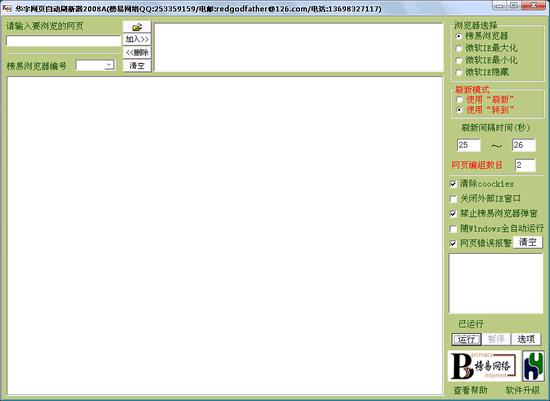The height and width of the screenshot is (401, 550).
Task: Click the green HY logo icon
Action: [x=533, y=366]
